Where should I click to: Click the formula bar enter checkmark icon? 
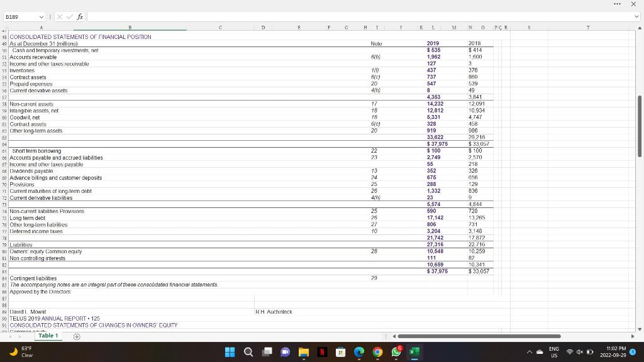coord(69,17)
